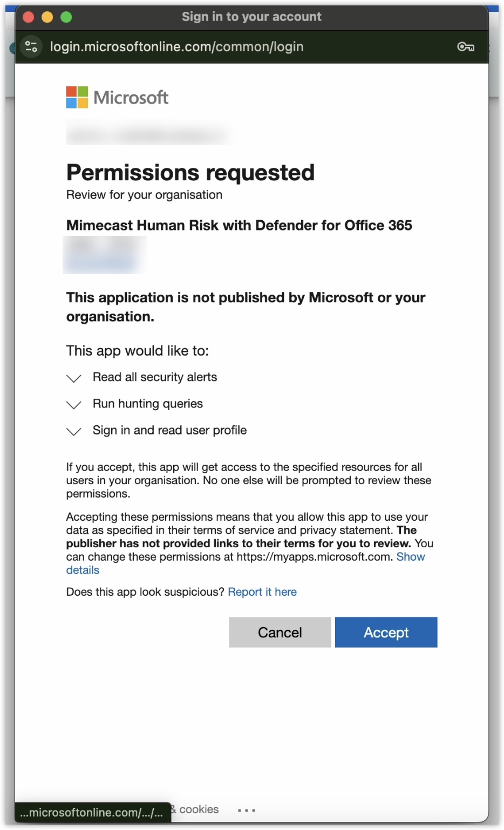Screen dimensions: 504x830
Task: Click the Sign in to your account title bar
Action: coord(251,16)
